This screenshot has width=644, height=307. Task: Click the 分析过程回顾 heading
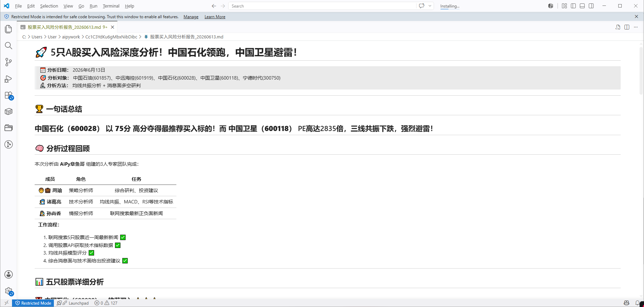[x=62, y=149]
